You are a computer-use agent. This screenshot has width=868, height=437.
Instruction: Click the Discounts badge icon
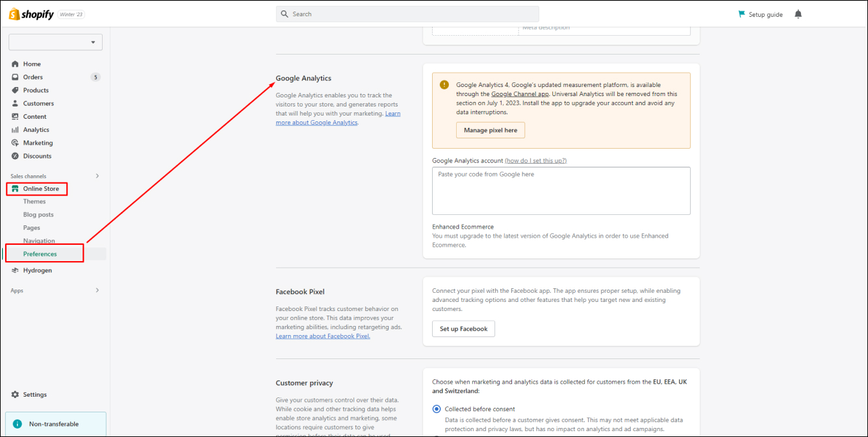coord(15,156)
